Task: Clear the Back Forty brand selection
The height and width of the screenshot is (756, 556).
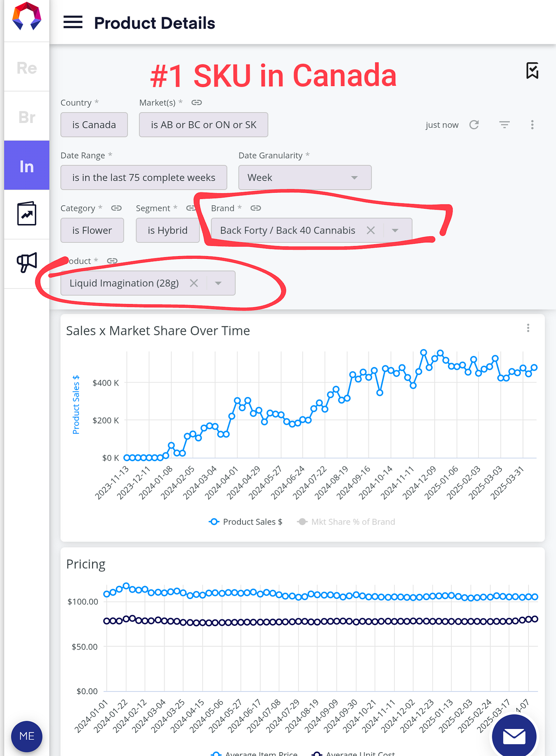Action: [370, 230]
